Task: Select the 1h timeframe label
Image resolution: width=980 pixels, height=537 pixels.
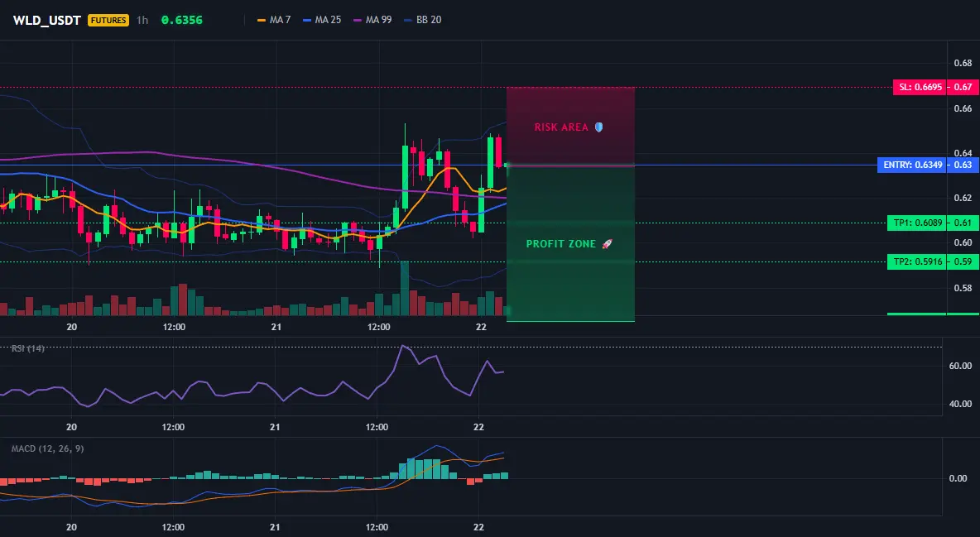Action: 142,20
